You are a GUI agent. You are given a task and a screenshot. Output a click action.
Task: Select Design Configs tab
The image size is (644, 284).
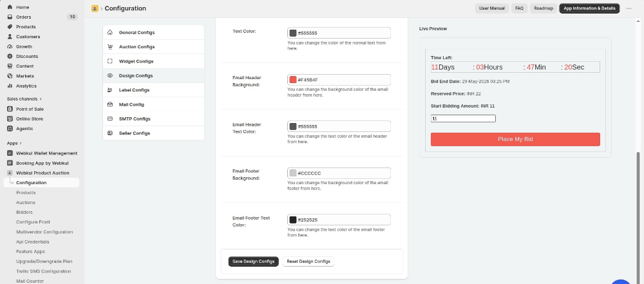click(x=154, y=75)
